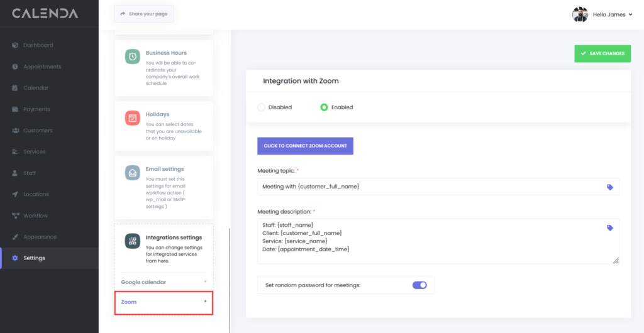644x333 pixels.
Task: Select the Disabled radio option
Action: [x=261, y=107]
